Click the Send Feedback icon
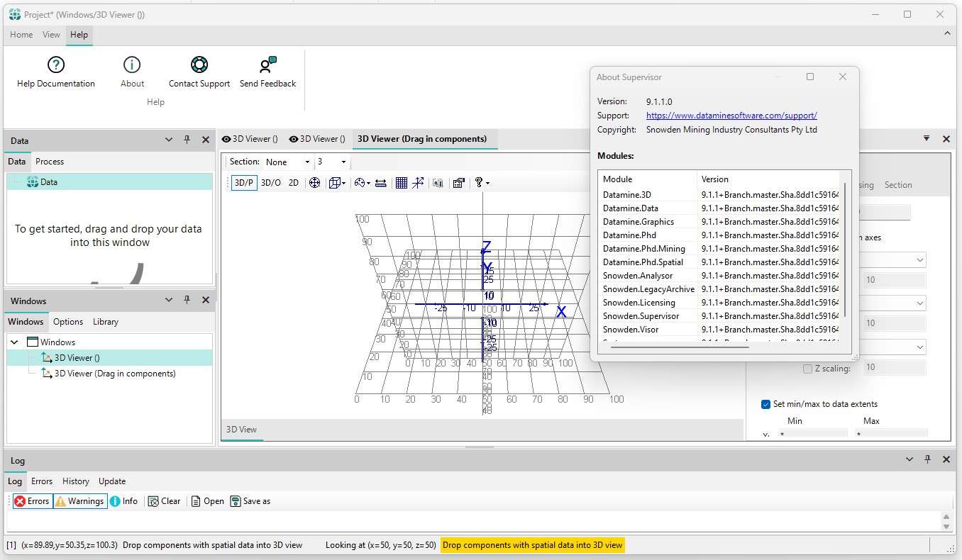This screenshot has width=962, height=560. click(267, 65)
